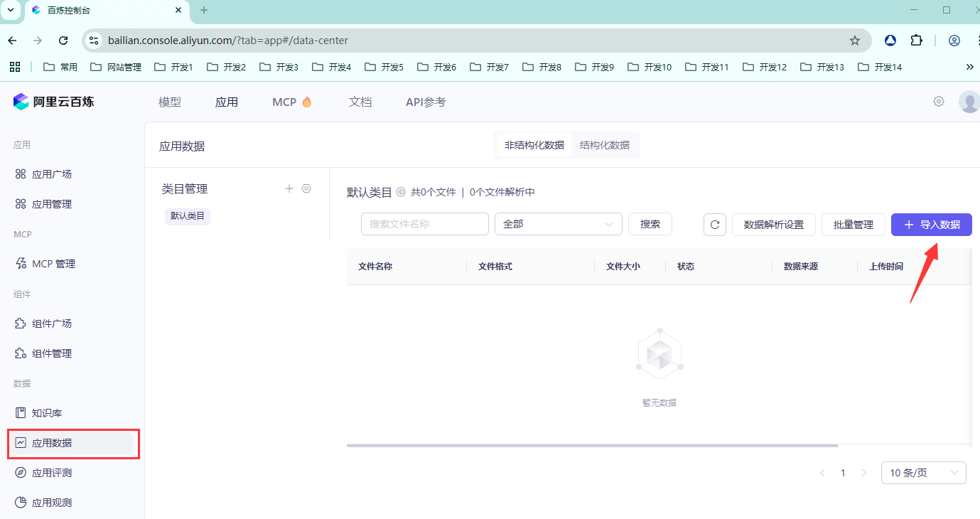980x519 pixels.
Task: View site information icon in address bar
Action: (94, 41)
